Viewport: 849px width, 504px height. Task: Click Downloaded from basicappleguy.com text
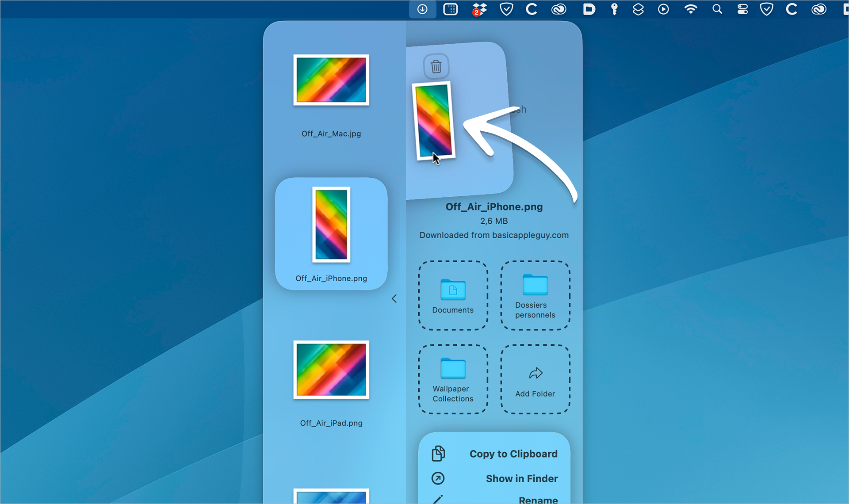point(494,235)
